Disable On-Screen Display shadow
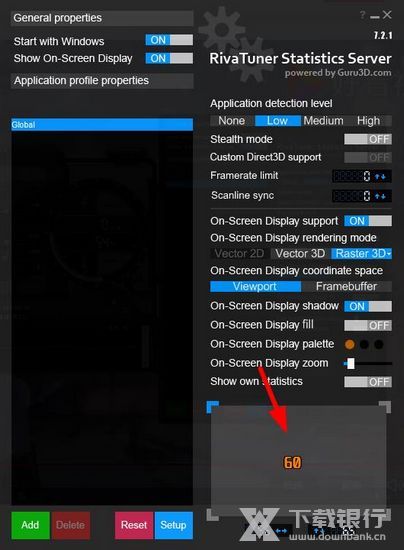This screenshot has height=550, width=404. coord(368,306)
